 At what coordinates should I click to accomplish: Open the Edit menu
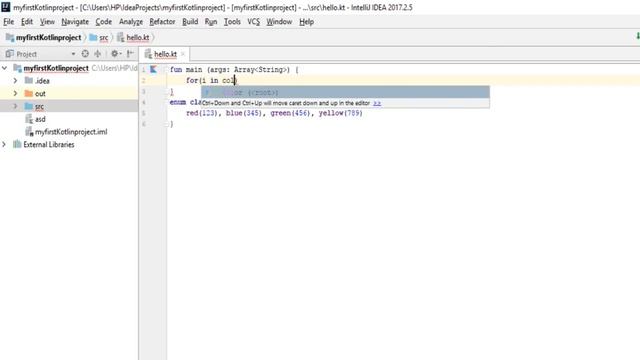pos(27,22)
